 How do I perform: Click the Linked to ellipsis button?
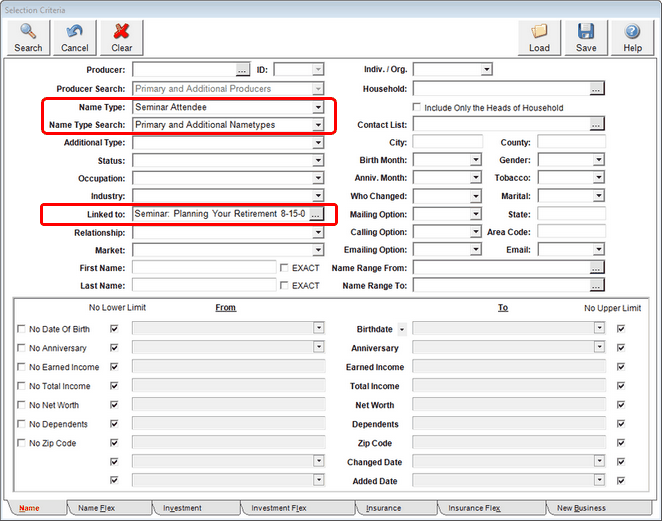(316, 215)
